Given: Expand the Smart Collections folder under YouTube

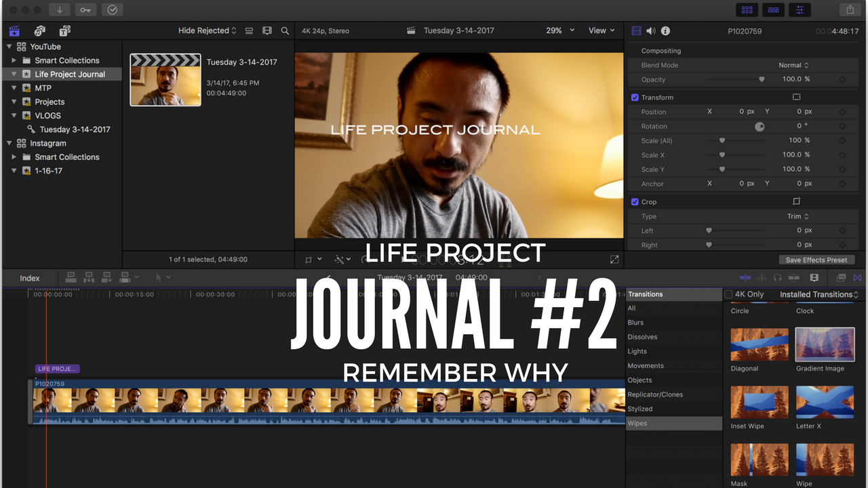Looking at the screenshot, I should 14,60.
